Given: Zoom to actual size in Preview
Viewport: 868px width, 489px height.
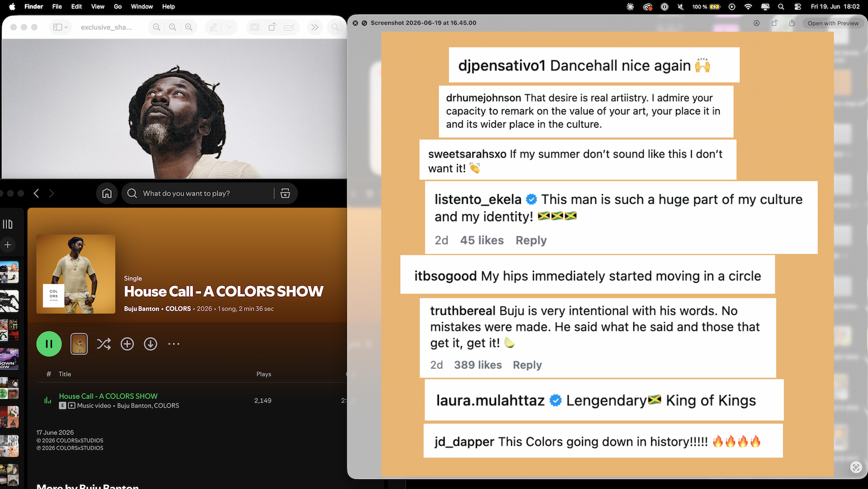Looking at the screenshot, I should click(172, 27).
